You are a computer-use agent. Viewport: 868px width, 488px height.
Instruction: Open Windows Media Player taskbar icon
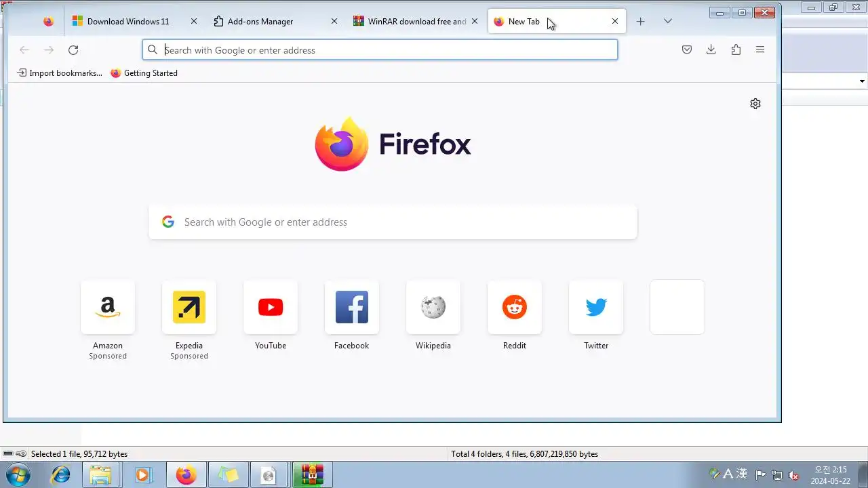143,475
